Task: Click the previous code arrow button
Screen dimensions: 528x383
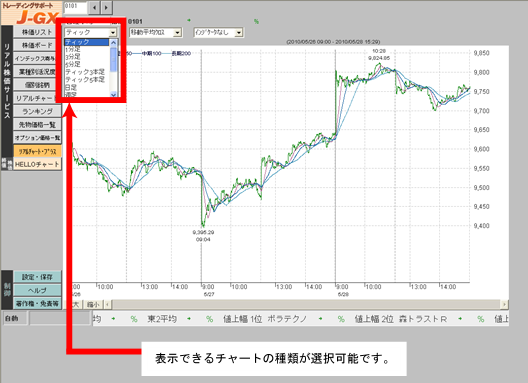Action: [x=95, y=7]
